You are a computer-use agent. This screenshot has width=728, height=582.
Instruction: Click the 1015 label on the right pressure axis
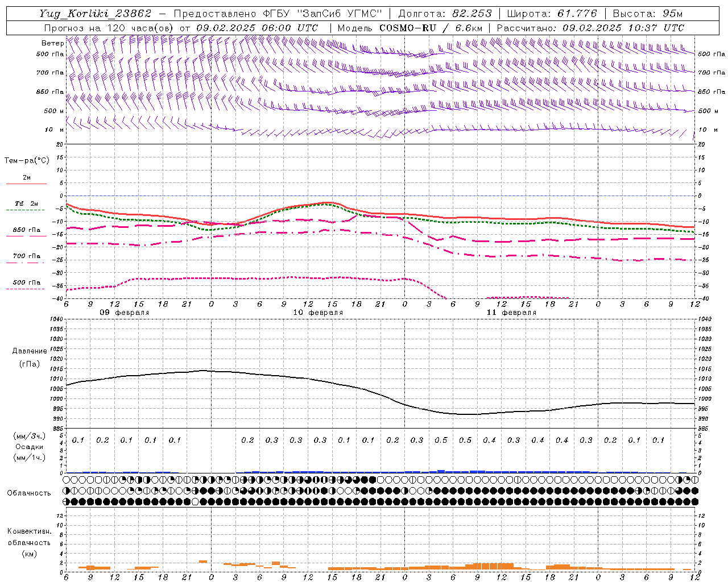[704, 369]
